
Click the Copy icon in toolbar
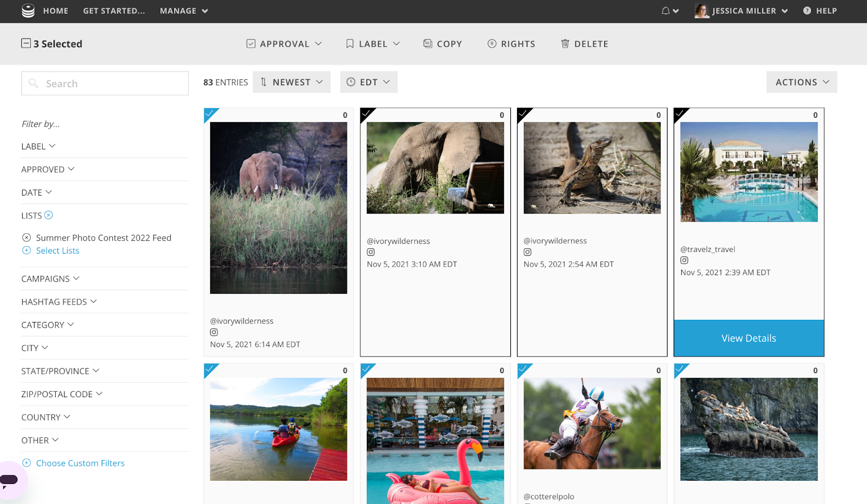[x=428, y=44]
